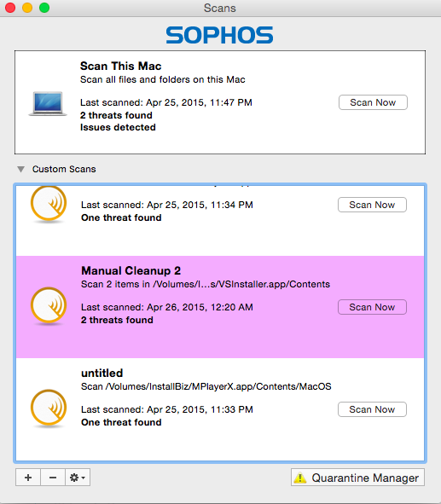Click 'Last scanned: Apr 25, 2015, 11:33 PM'
441x504 pixels.
[x=167, y=409]
